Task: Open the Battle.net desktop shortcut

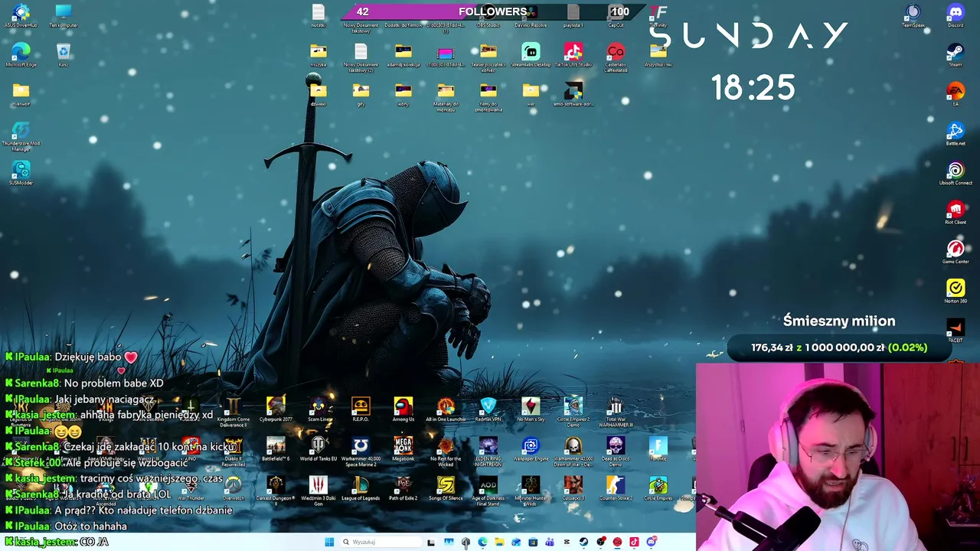Action: pos(955,134)
